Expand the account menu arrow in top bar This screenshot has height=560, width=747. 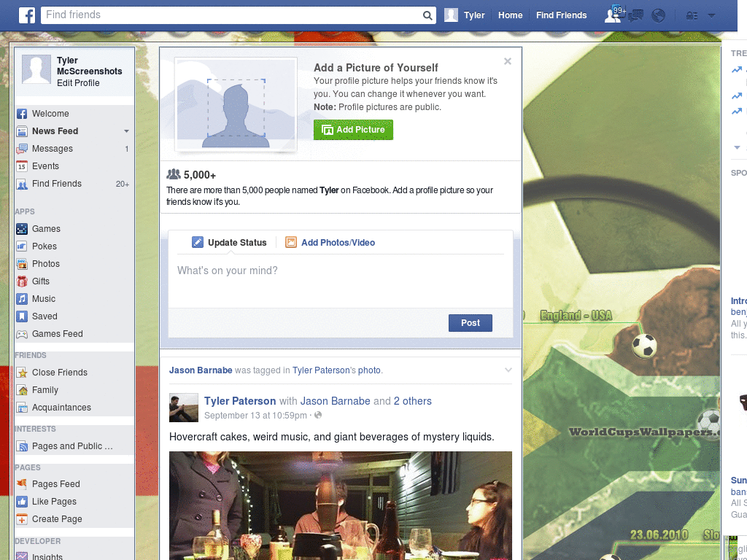pyautogui.click(x=711, y=15)
